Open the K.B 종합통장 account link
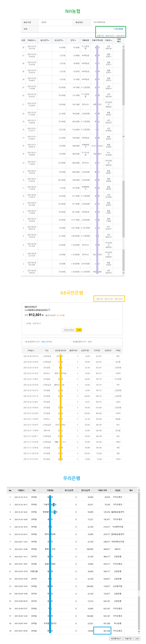 click(36, 310)
